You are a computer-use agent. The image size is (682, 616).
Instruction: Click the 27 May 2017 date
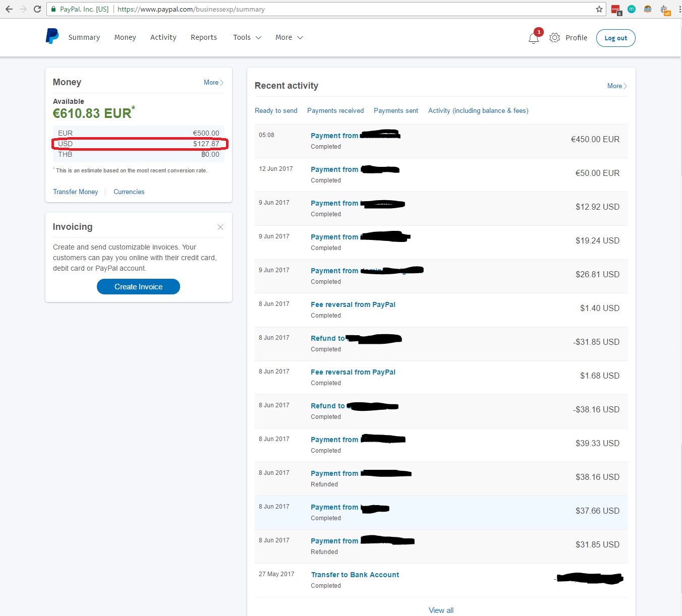pyautogui.click(x=276, y=574)
